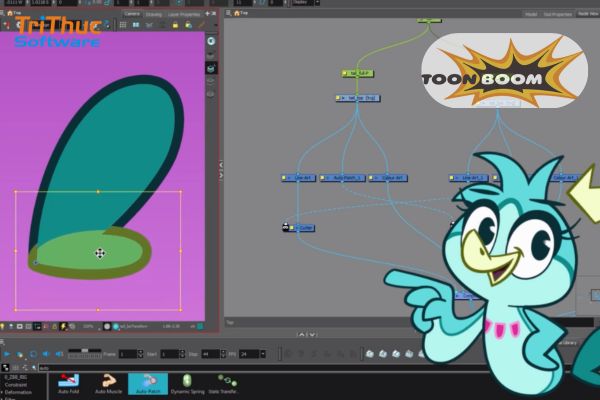Select the Colour-Art node
The height and width of the screenshot is (400, 600).
pyautogui.click(x=388, y=178)
